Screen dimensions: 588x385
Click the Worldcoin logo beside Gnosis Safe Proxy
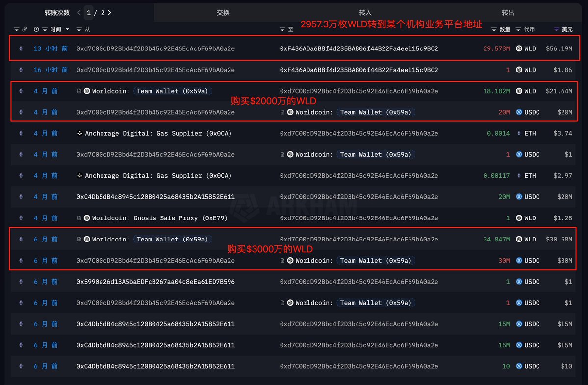(87, 218)
